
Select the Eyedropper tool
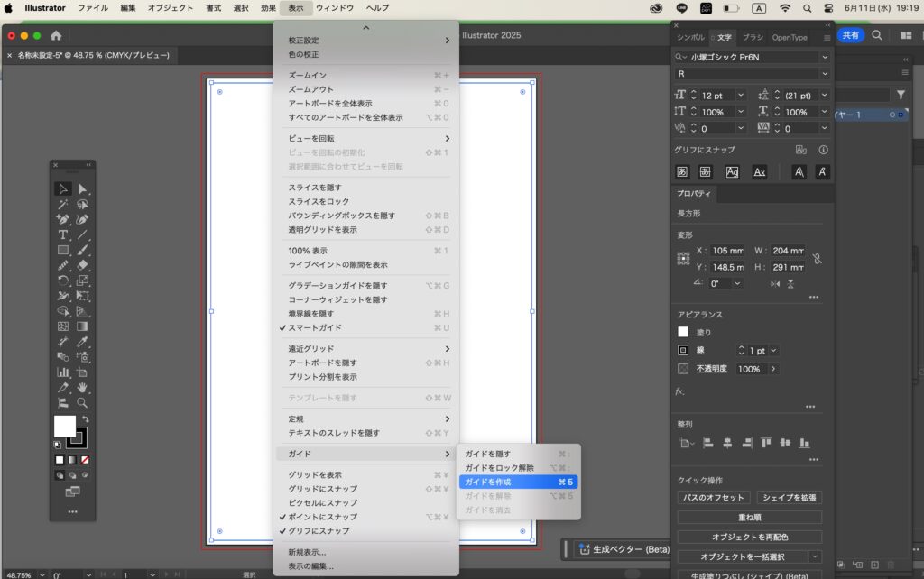pos(82,342)
